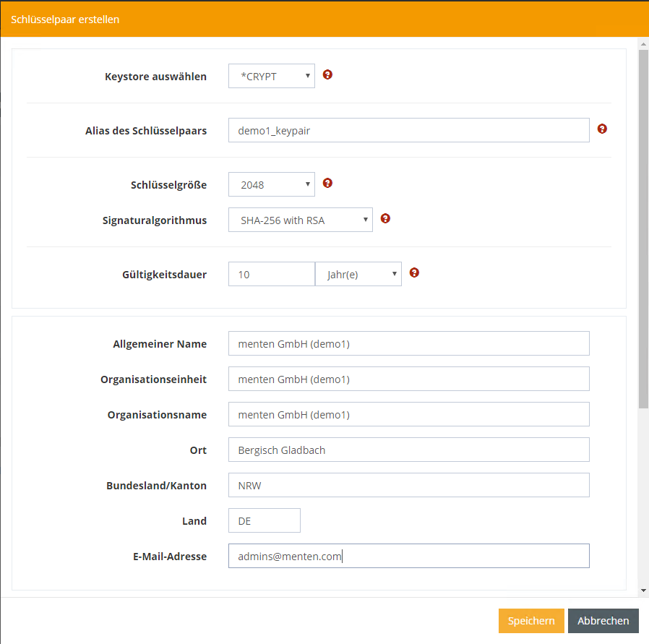Focus the Gültigkeitsdauer number field

point(272,275)
